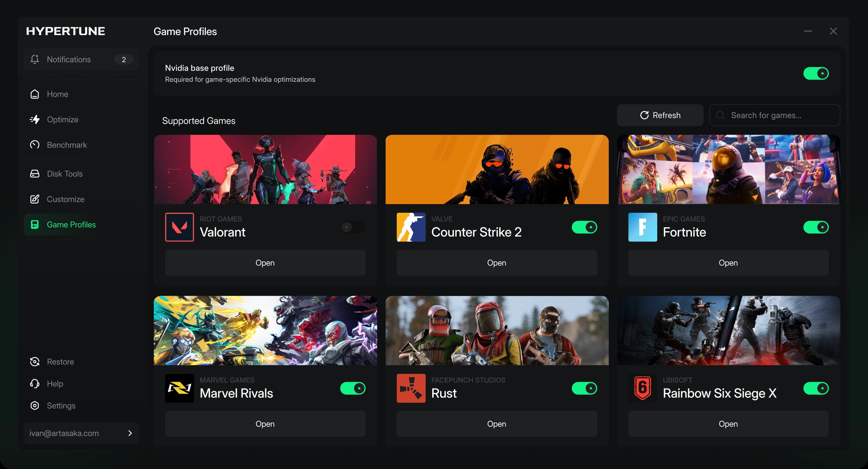Click the Disk Tools drive icon

(35, 174)
